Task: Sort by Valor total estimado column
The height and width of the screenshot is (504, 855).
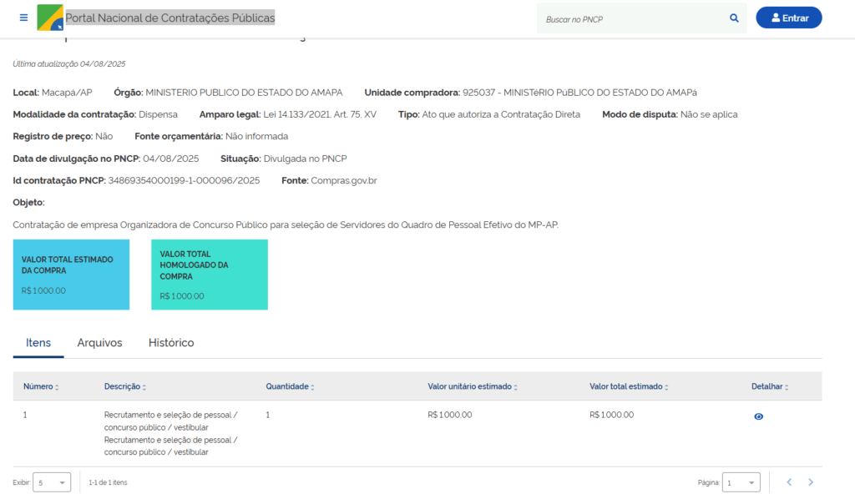Action: (x=666, y=387)
